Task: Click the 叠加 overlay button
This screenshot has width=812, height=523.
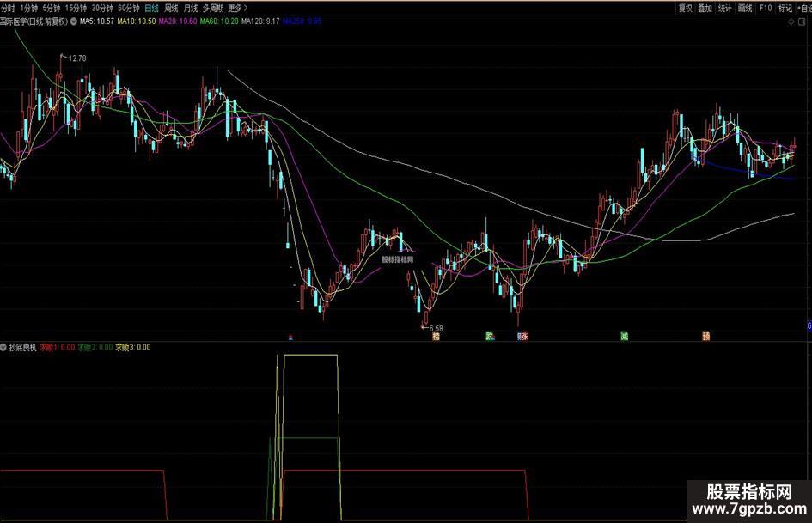Action: 705,9
